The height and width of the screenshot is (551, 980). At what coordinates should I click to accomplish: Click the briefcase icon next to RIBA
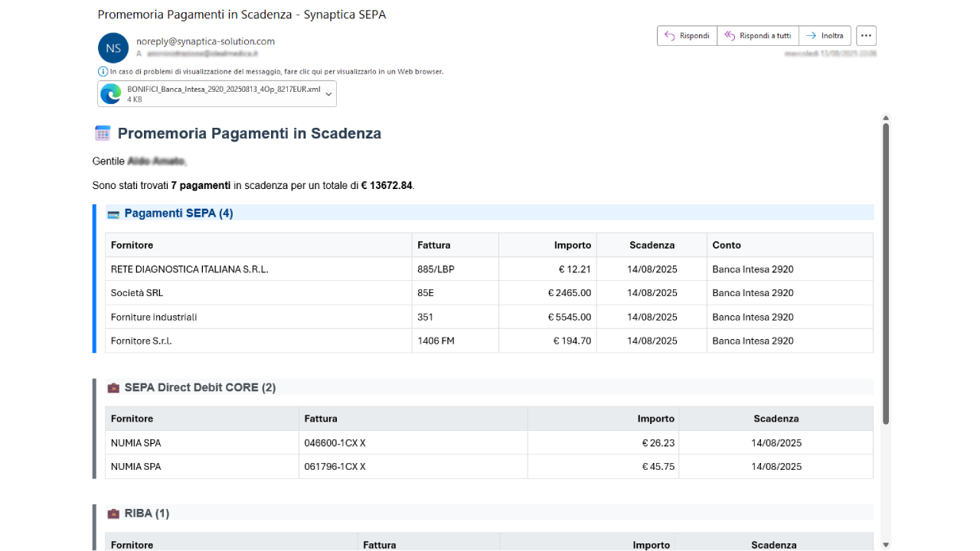[x=113, y=514]
